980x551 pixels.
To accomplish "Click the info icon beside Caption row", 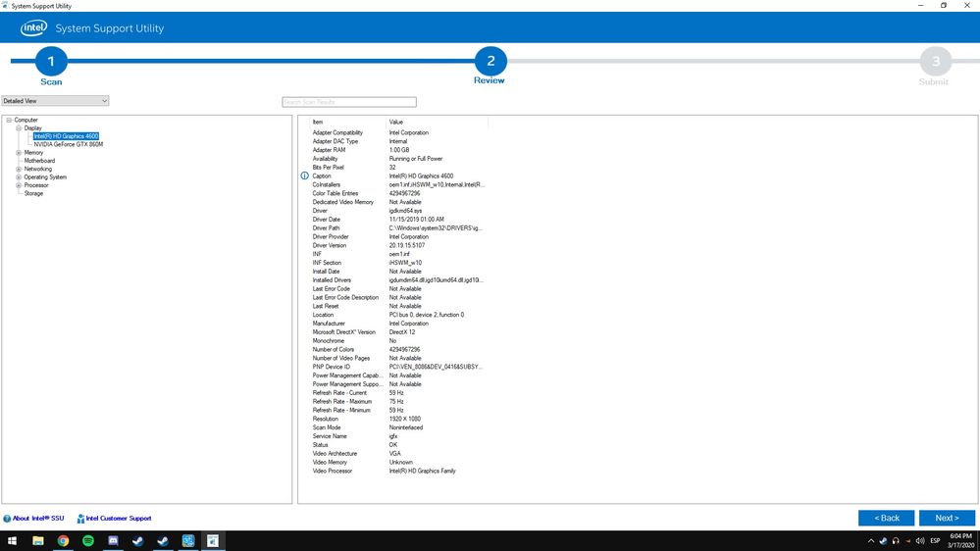I will point(304,176).
